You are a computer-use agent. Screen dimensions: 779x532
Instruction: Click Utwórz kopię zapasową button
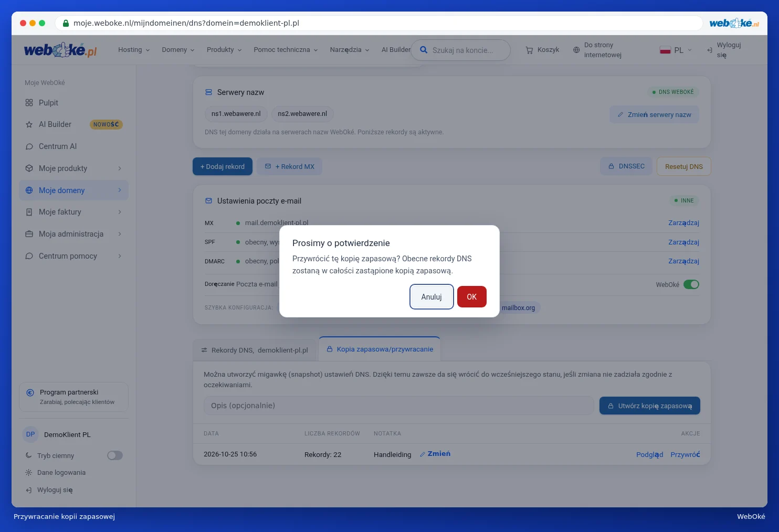click(650, 406)
